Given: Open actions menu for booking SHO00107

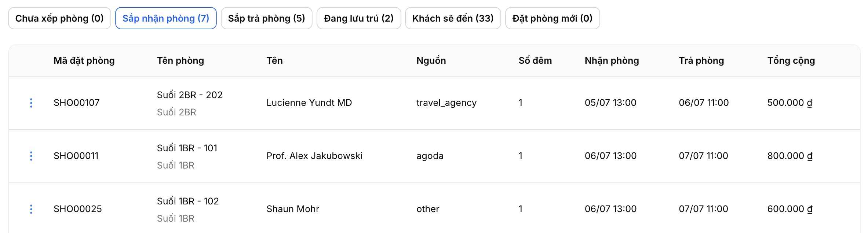Looking at the screenshot, I should 31,103.
